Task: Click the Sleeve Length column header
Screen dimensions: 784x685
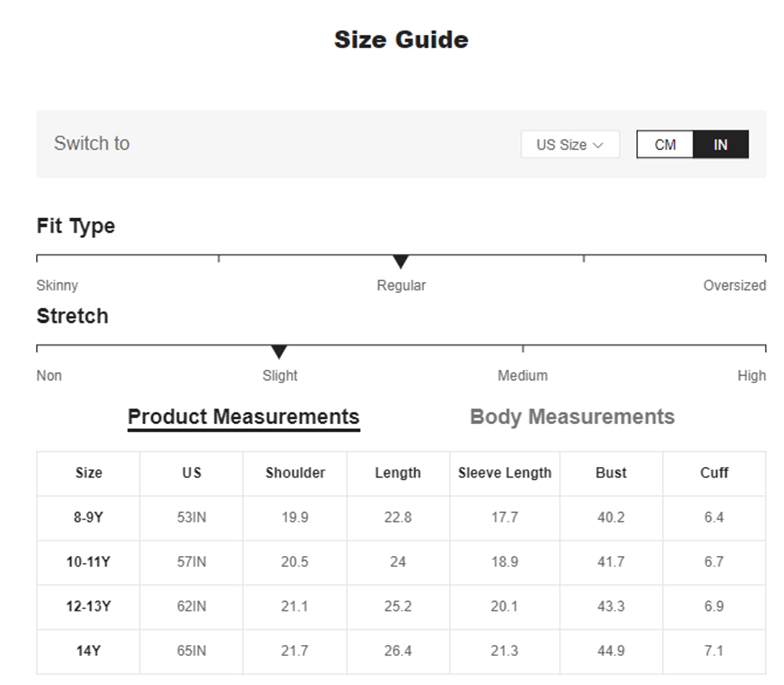Action: click(x=504, y=473)
